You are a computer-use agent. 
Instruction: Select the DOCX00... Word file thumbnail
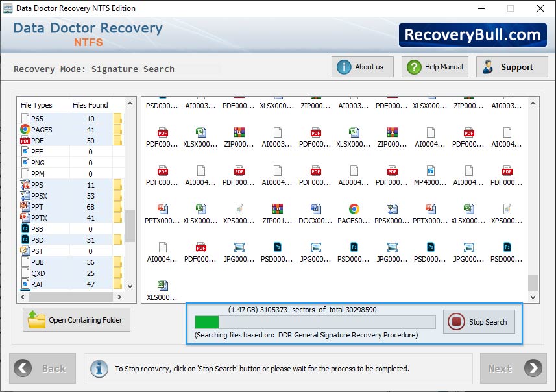click(315, 214)
